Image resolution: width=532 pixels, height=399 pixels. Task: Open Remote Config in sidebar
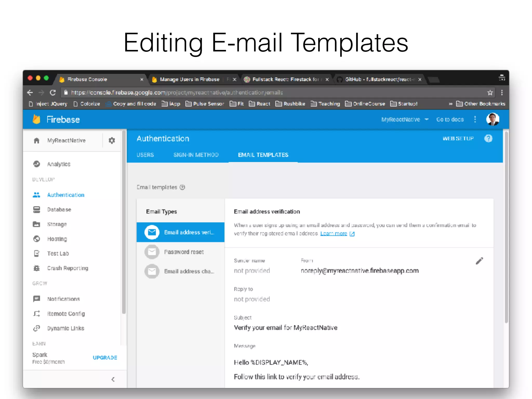59,314
